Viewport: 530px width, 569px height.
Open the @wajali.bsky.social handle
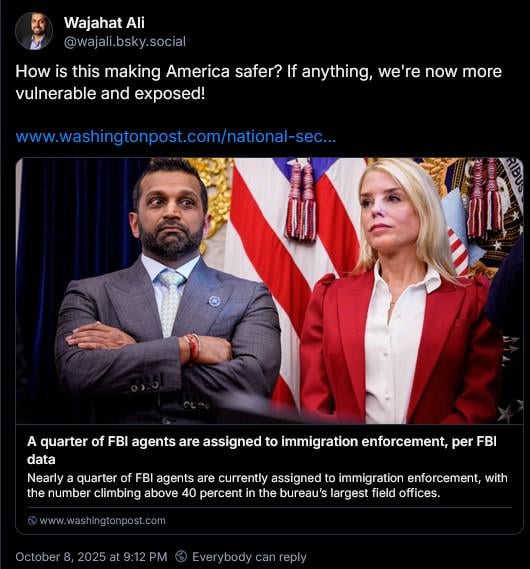pyautogui.click(x=125, y=42)
